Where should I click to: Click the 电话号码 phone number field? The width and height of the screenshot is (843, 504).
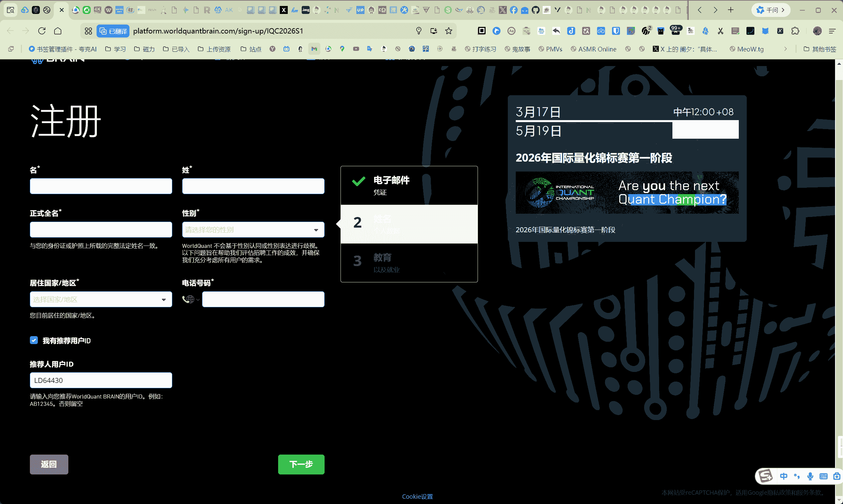point(263,299)
